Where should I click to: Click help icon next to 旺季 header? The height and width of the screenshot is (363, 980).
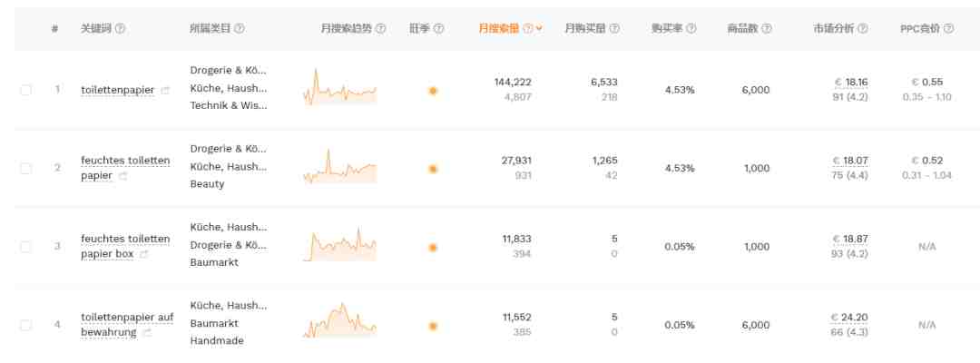[x=439, y=29]
